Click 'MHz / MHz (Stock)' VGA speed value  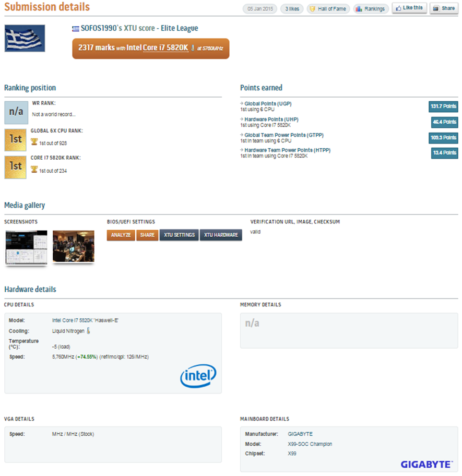73,434
